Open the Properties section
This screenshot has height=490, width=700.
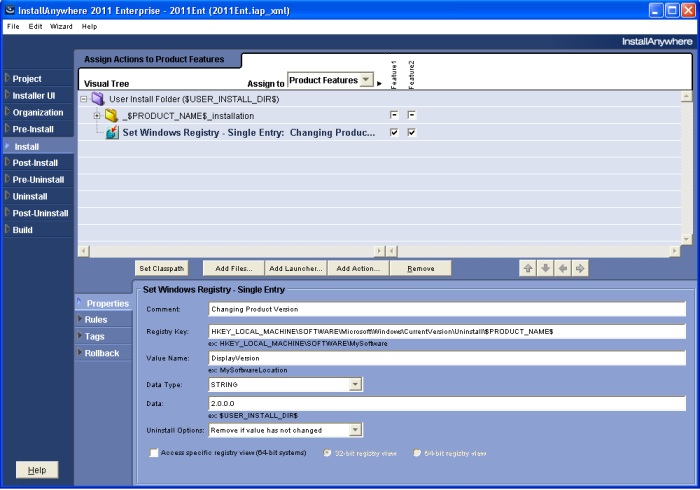click(x=108, y=303)
